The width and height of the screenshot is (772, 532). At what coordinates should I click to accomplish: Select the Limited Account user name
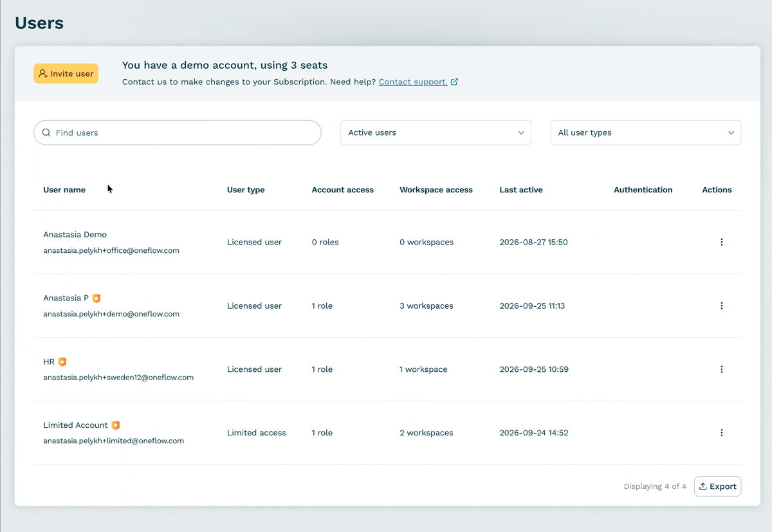tap(76, 425)
